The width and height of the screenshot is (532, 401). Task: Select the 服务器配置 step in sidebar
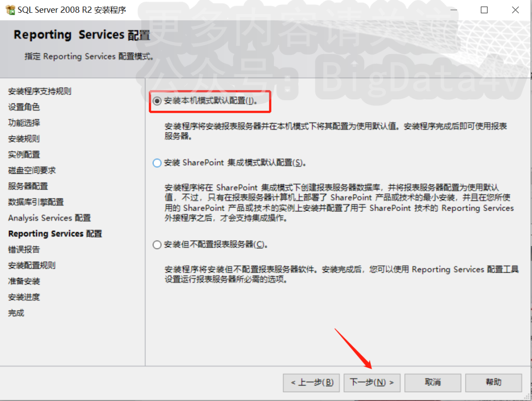(28, 186)
